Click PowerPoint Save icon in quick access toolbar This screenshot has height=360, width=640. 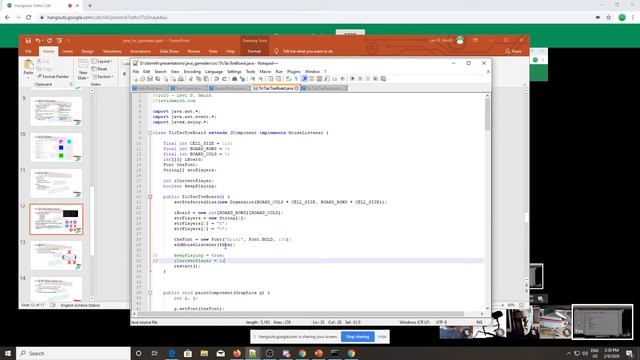pyautogui.click(x=28, y=40)
